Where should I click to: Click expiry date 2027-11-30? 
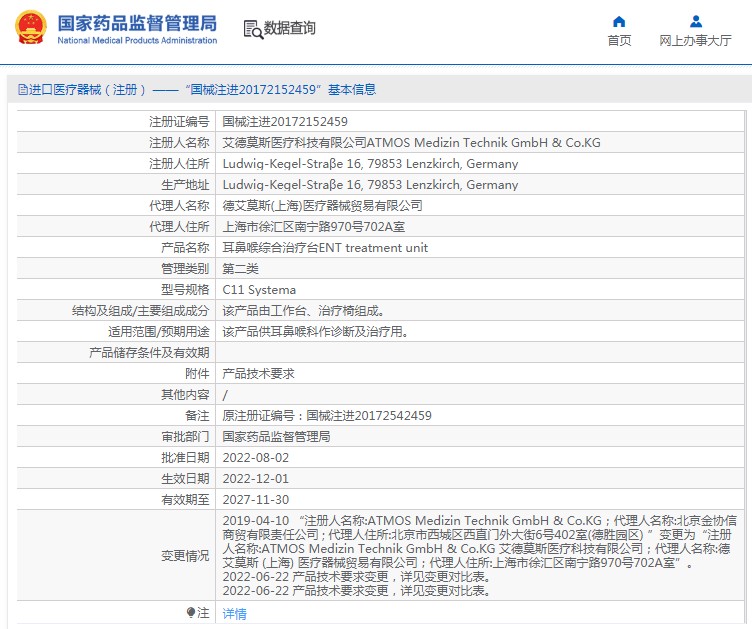pos(256,500)
